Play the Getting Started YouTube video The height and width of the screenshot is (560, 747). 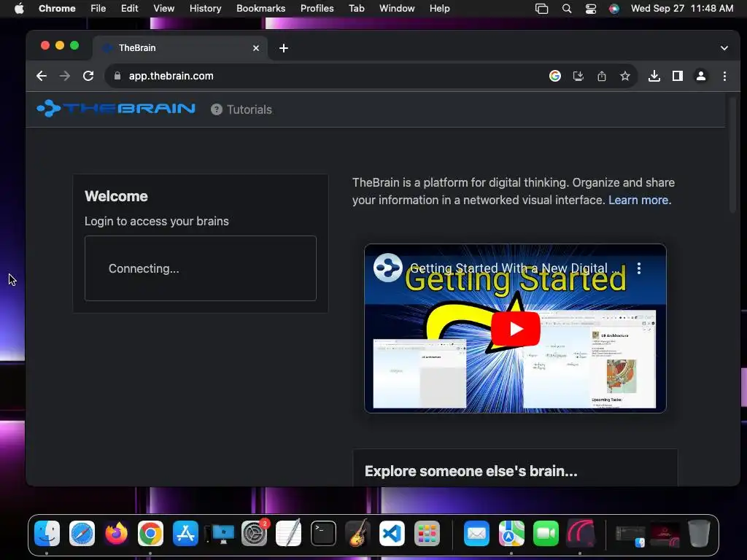515,329
